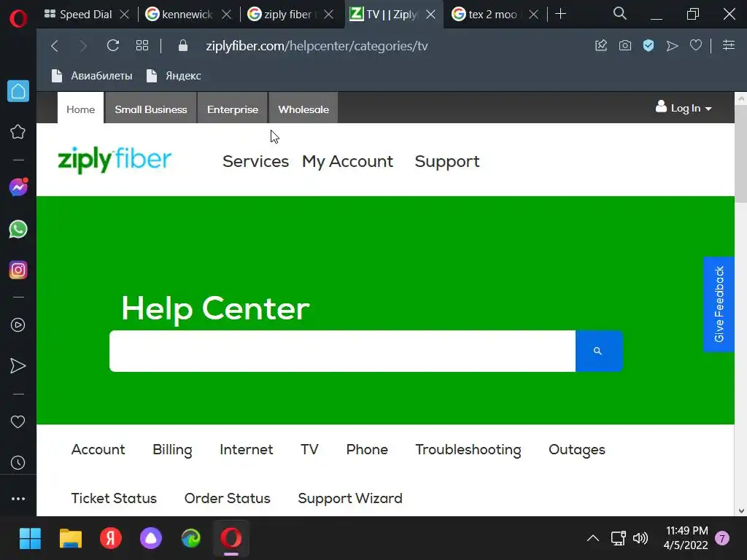Open Yandex browser from taskbar
This screenshot has width=747, height=560.
(111, 538)
